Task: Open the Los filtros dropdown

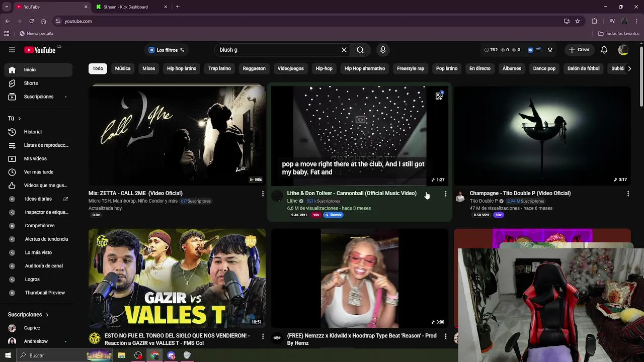Action: (x=167, y=50)
